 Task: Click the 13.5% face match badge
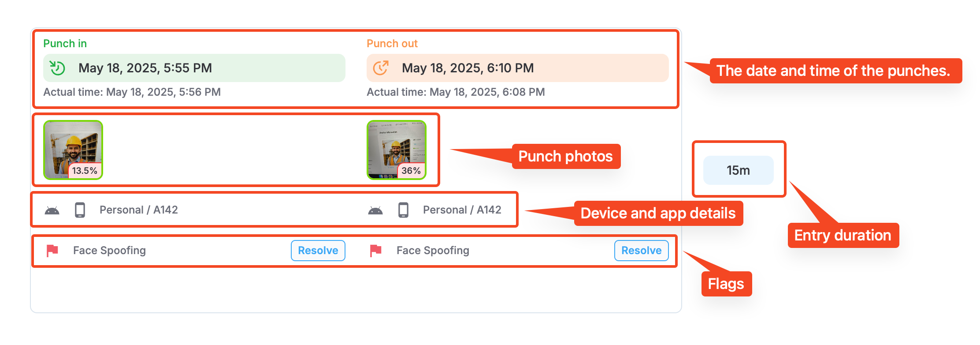pos(85,171)
